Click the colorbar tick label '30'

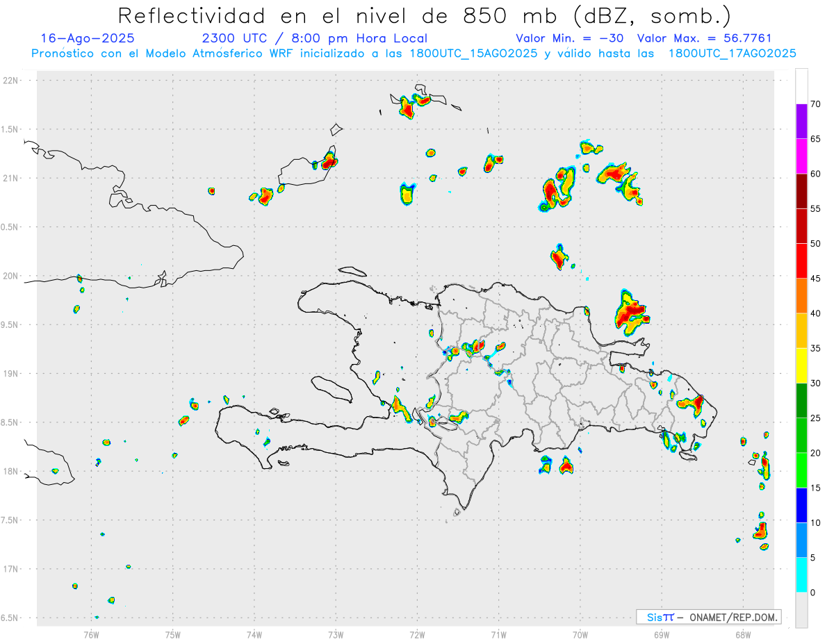(x=816, y=383)
